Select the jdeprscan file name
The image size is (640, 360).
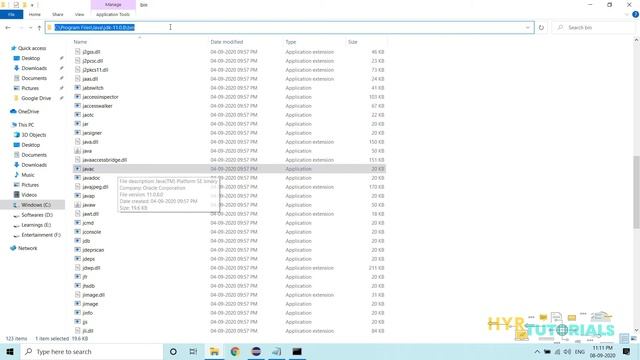click(x=93, y=250)
